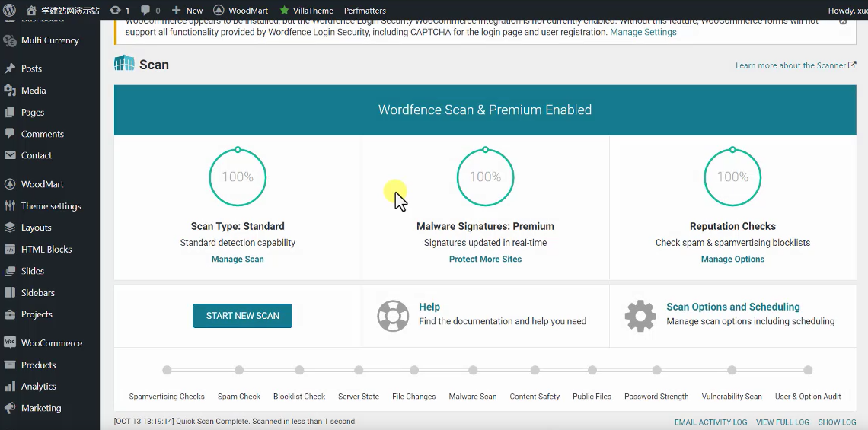Click the Content Safety stage label

point(535,397)
